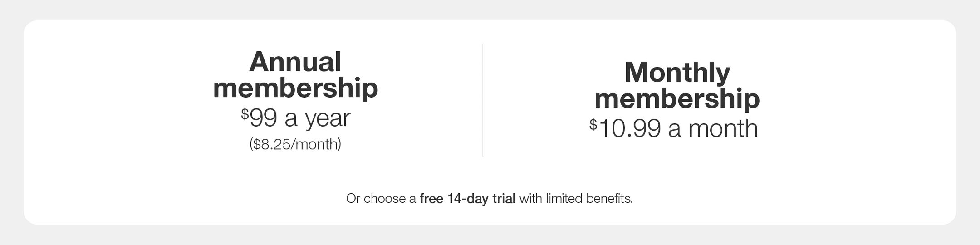Click the 'a month' text

click(x=713, y=128)
